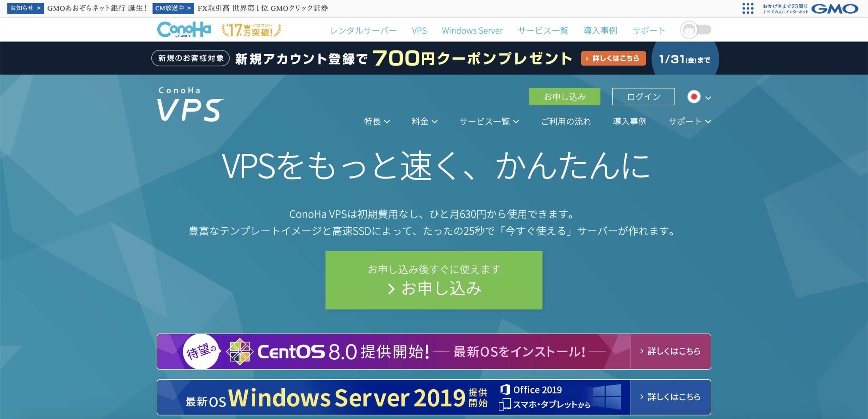Open Windows Server in top navigation
The image size is (868, 419).
(472, 30)
